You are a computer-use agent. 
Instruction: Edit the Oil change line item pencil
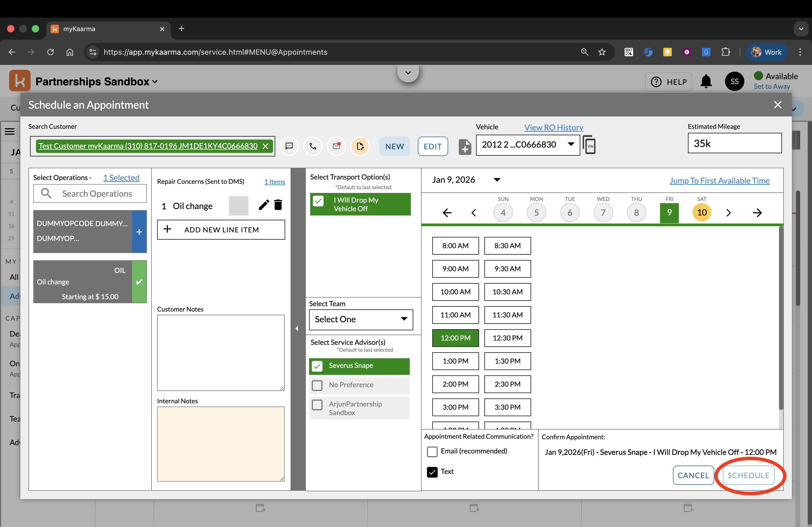point(263,205)
